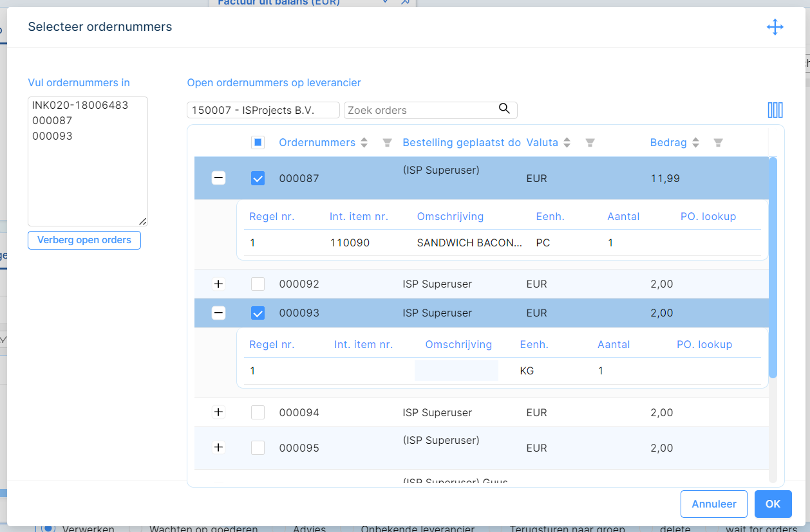The width and height of the screenshot is (810, 532).
Task: Collapse order 000093 details
Action: (219, 313)
